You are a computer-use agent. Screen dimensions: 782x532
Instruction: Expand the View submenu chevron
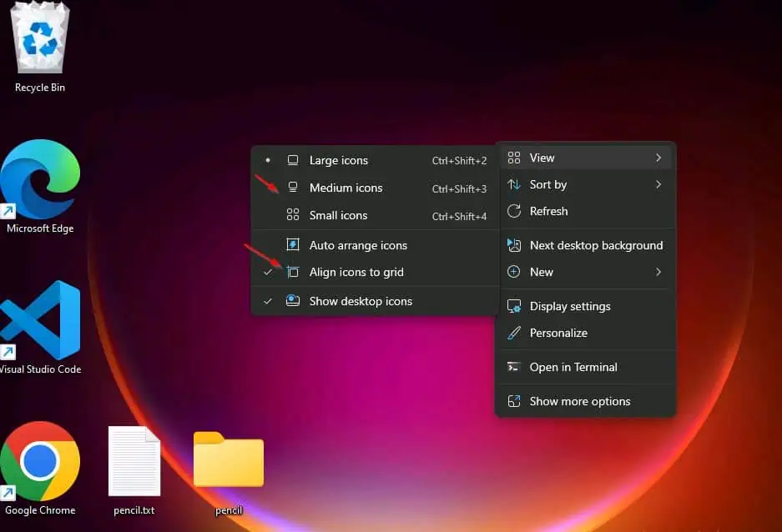[x=658, y=158]
